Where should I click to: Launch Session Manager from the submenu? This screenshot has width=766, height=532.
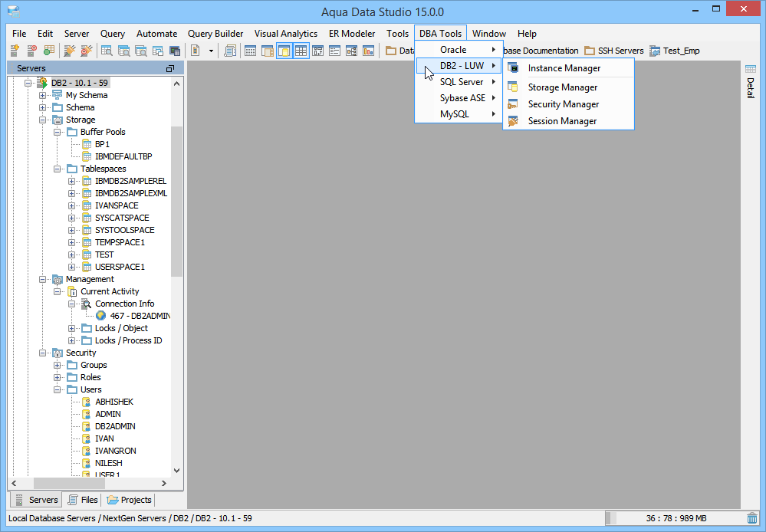(x=569, y=120)
